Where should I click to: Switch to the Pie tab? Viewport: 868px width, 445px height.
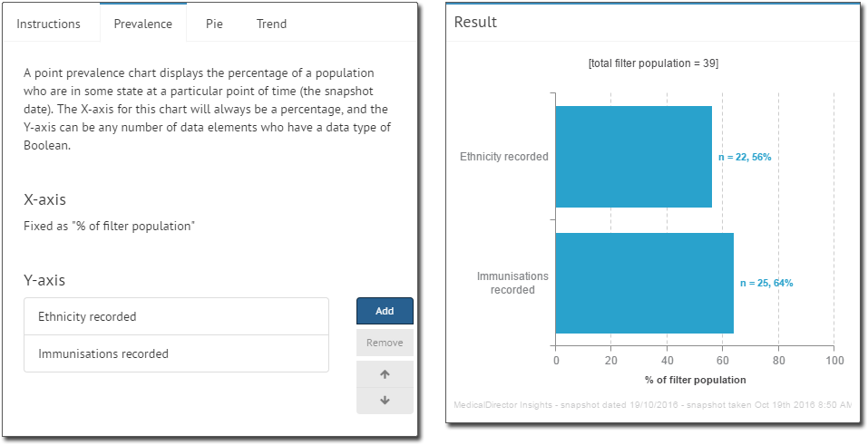point(214,24)
